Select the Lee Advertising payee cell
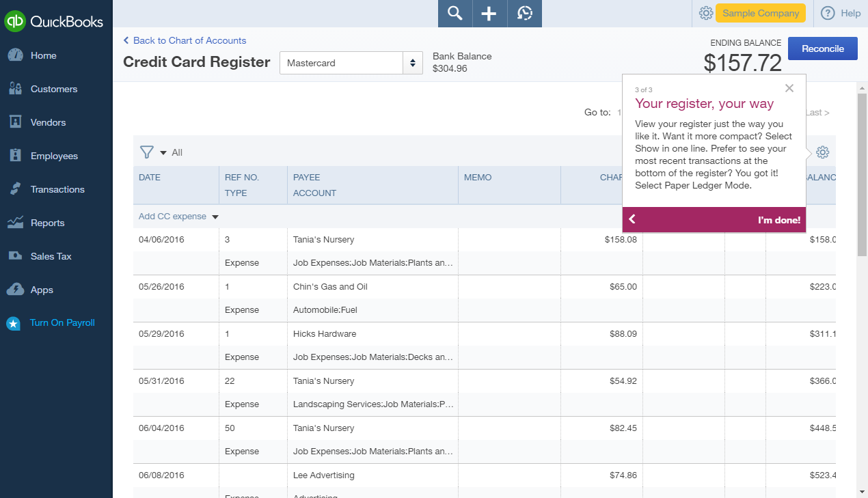Image resolution: width=868 pixels, height=498 pixels. point(372,475)
